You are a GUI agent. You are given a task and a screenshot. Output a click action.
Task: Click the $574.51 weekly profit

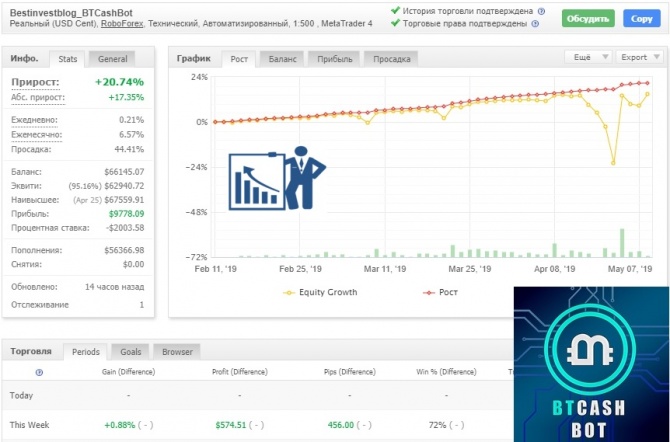click(x=231, y=425)
